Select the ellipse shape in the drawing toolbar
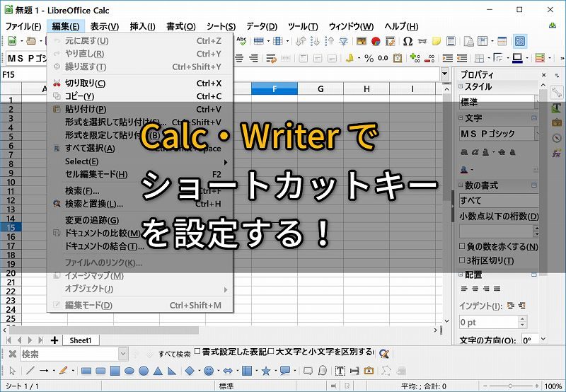Screen dimensions: 566x392 (x=129, y=371)
